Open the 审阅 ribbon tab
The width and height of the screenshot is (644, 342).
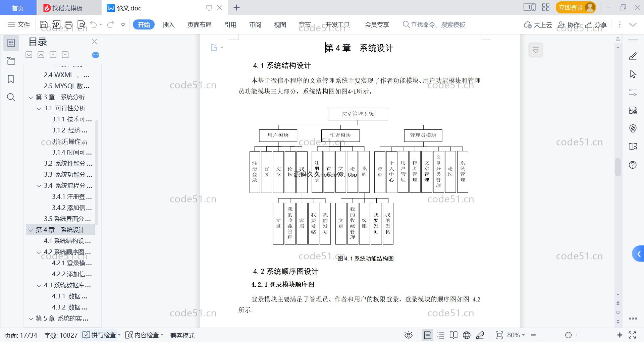point(255,25)
